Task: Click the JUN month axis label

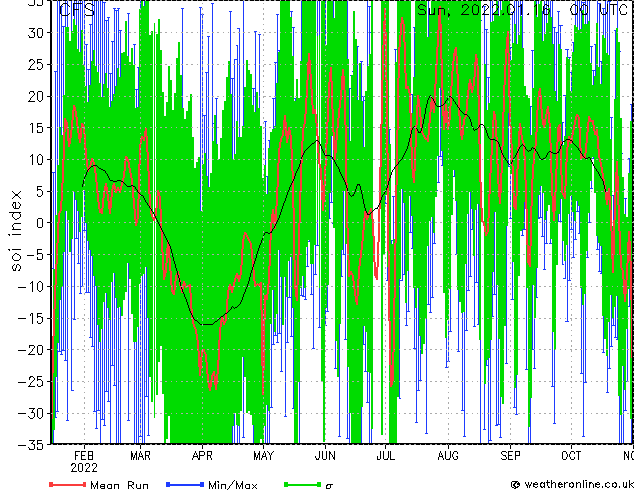Action: pyautogui.click(x=325, y=456)
